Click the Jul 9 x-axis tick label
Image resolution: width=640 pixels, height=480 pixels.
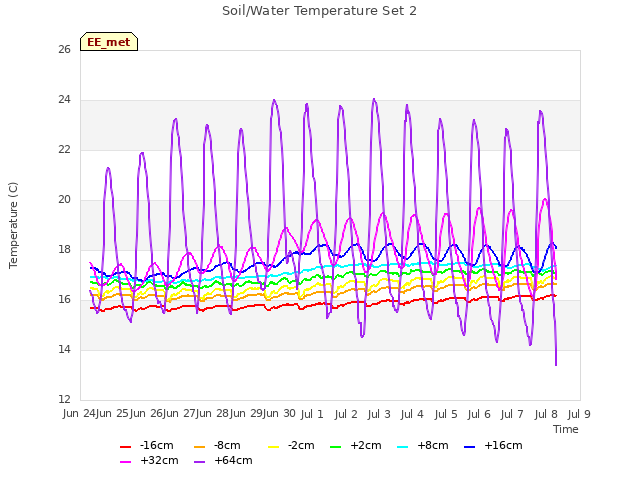[579, 414]
